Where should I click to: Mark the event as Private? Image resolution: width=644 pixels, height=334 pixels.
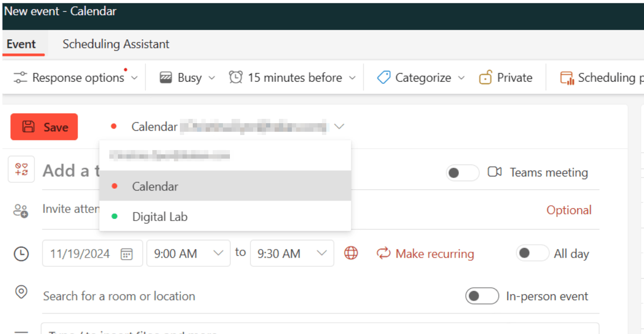505,77
